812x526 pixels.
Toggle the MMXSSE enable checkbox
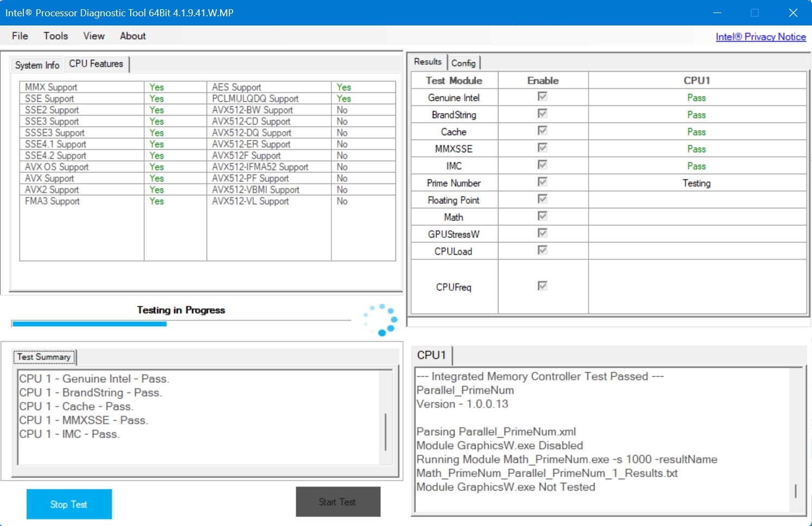tap(542, 147)
